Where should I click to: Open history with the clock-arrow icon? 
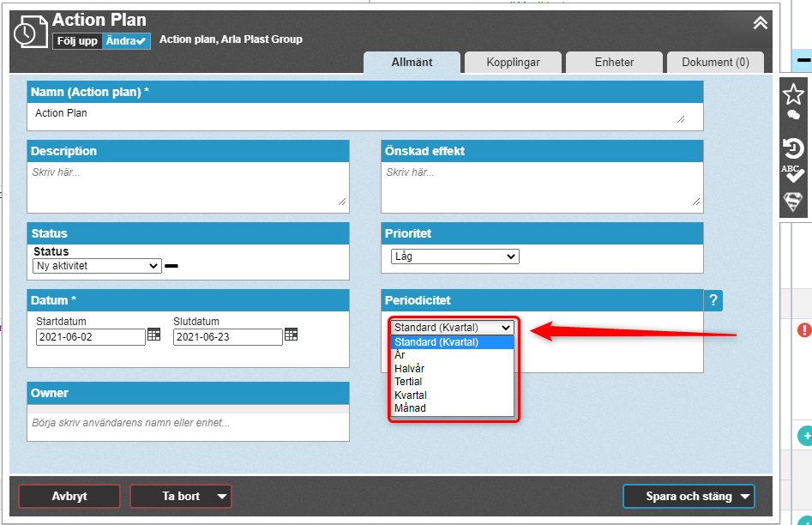pyautogui.click(x=794, y=148)
